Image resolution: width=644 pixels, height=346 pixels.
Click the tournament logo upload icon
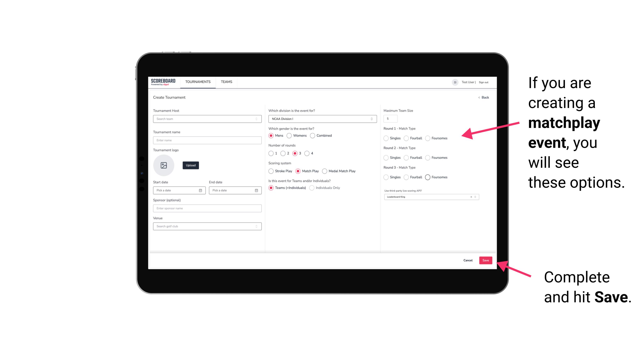(x=164, y=165)
